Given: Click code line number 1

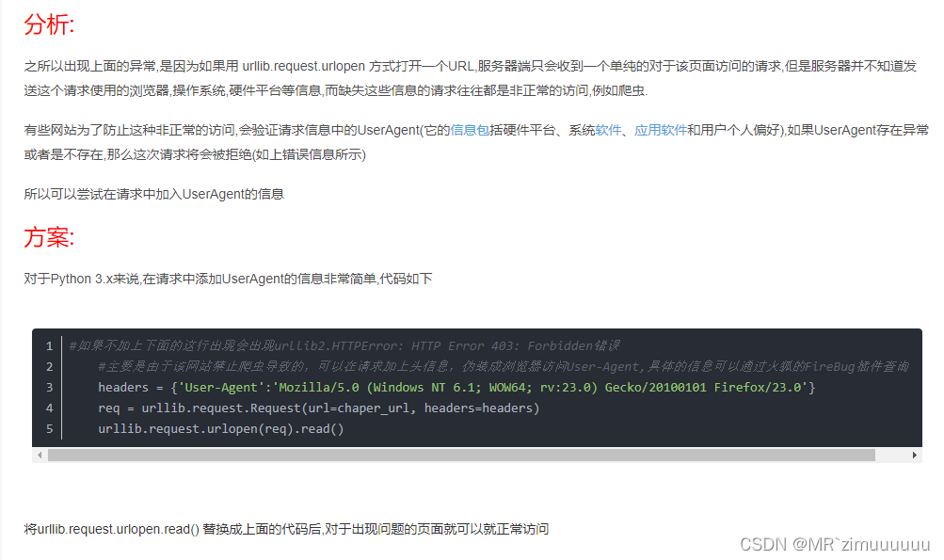Looking at the screenshot, I should tap(49, 346).
